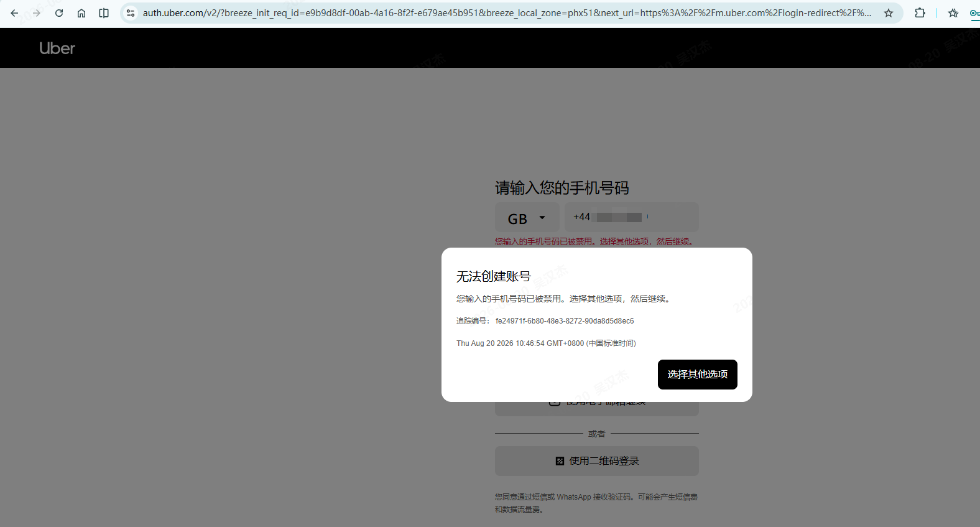The image size is (980, 527).
Task: Click the 或者 separator label
Action: (x=597, y=434)
